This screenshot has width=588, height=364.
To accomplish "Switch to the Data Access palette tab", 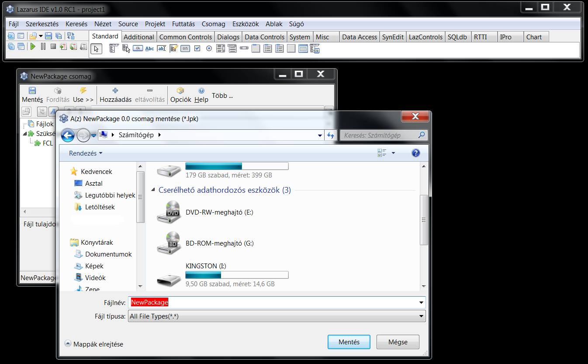I will [360, 37].
